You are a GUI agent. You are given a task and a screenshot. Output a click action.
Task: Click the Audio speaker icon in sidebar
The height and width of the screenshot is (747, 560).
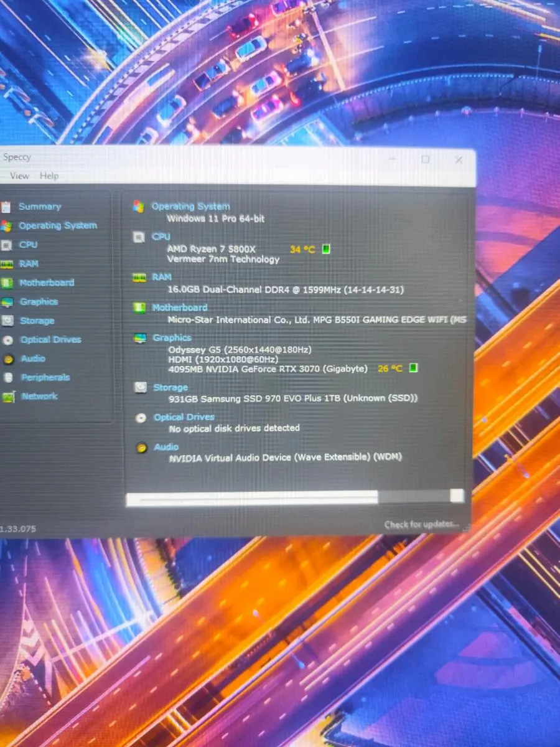(x=9, y=359)
